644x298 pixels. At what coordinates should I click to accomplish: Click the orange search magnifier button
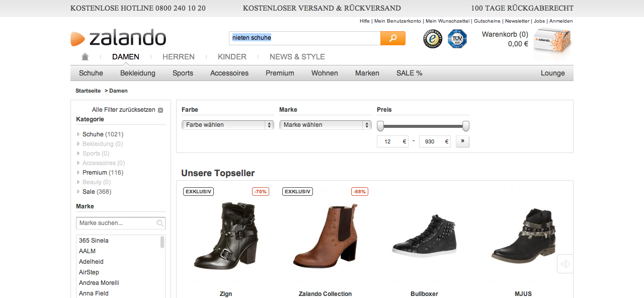[x=392, y=38]
